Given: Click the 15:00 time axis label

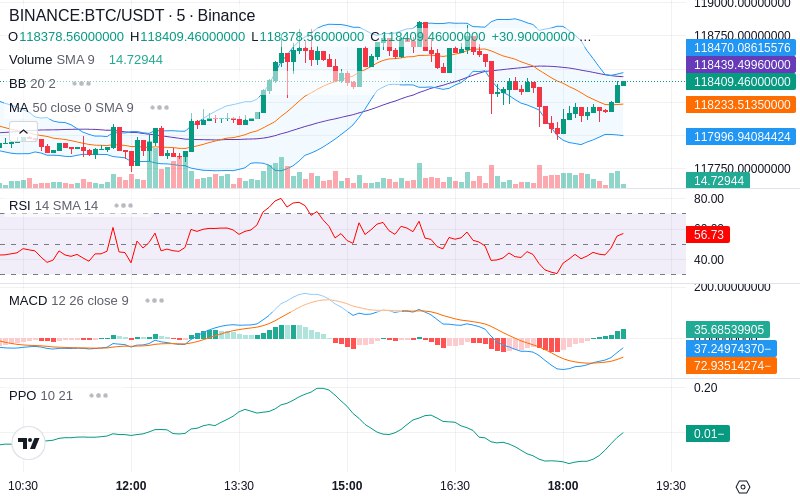Looking at the screenshot, I should click(347, 486).
